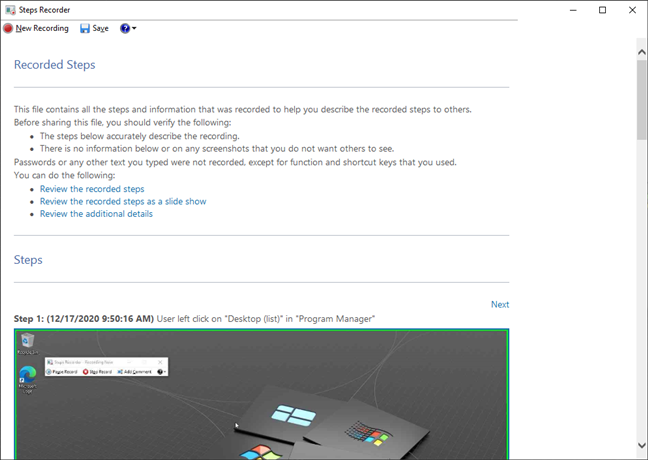Click the Step 1 desktop screenshot thumbnail
648x460 pixels.
coord(261,394)
